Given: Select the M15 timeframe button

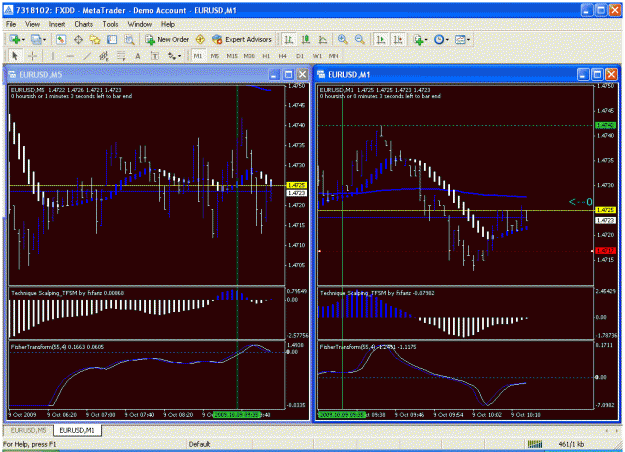Looking at the screenshot, I should (232, 56).
